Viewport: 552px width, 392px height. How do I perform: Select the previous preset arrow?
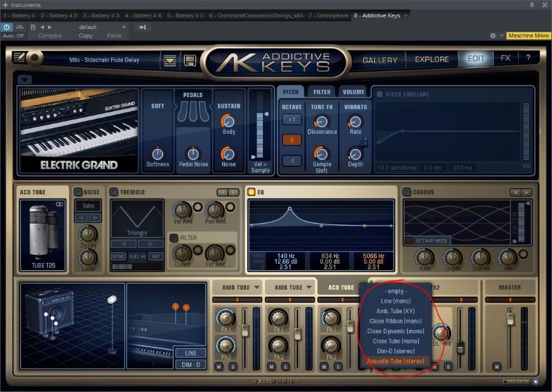tap(42, 27)
